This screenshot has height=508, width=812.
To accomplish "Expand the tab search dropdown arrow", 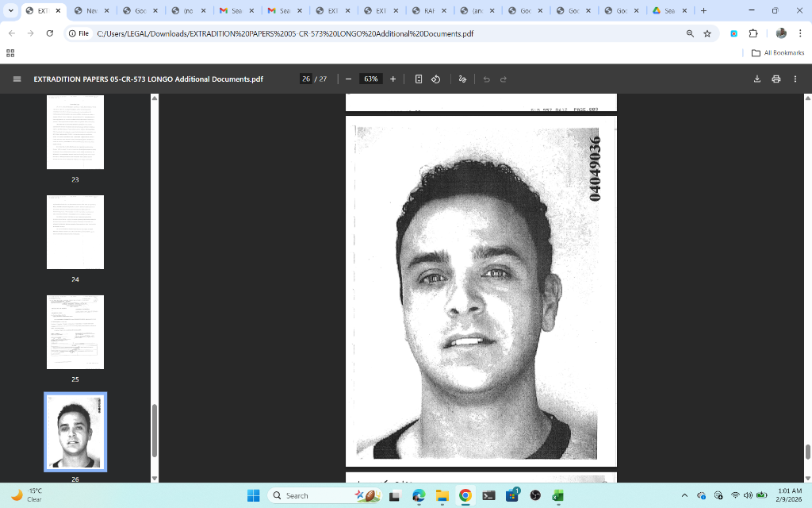I will tap(11, 11).
